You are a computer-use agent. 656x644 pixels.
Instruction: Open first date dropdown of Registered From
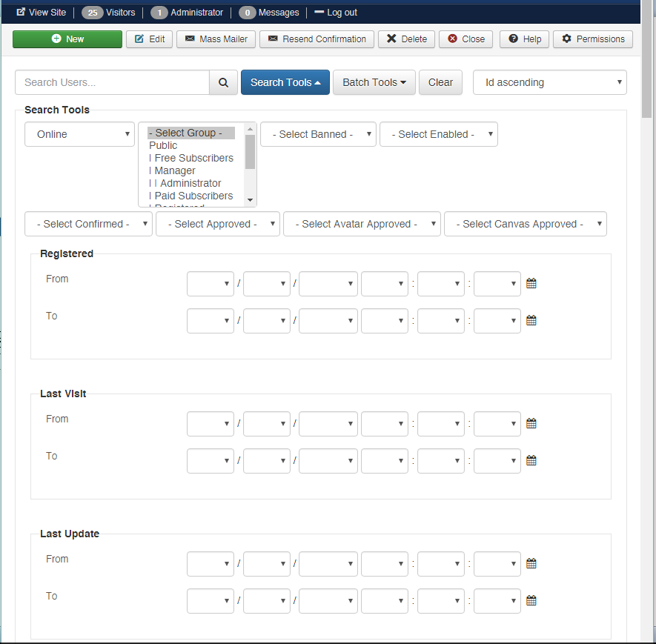(211, 284)
